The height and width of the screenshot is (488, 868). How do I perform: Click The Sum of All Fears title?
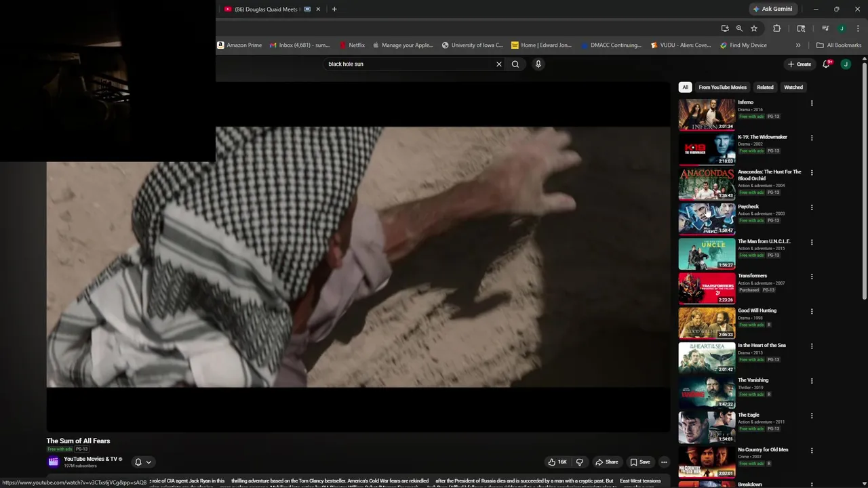click(x=78, y=441)
